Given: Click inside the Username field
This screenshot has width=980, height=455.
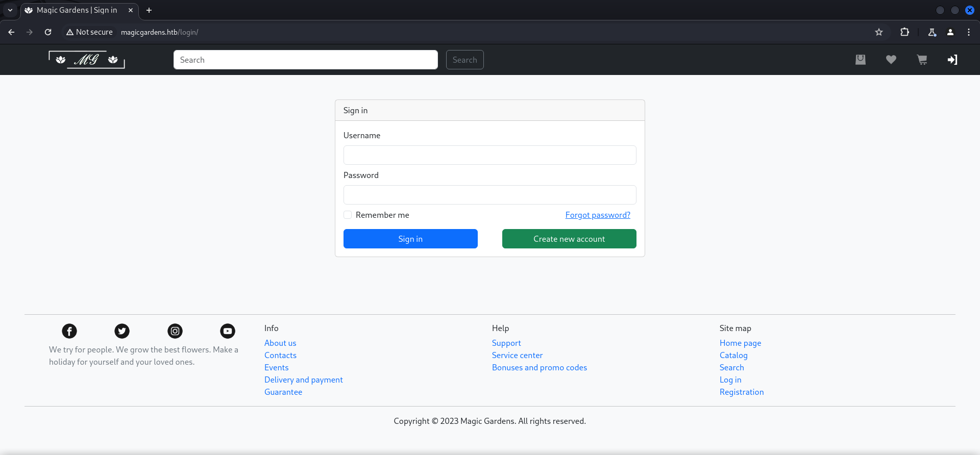Looking at the screenshot, I should [489, 155].
